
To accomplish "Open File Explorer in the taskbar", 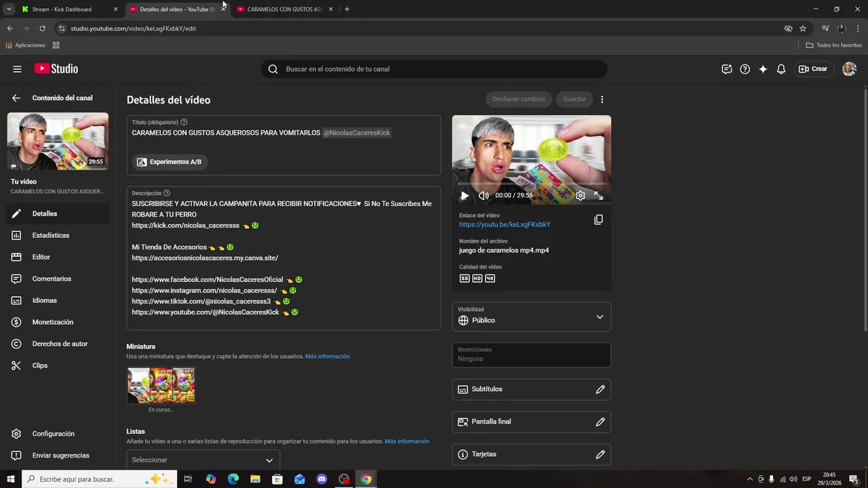I will pyautogui.click(x=256, y=479).
